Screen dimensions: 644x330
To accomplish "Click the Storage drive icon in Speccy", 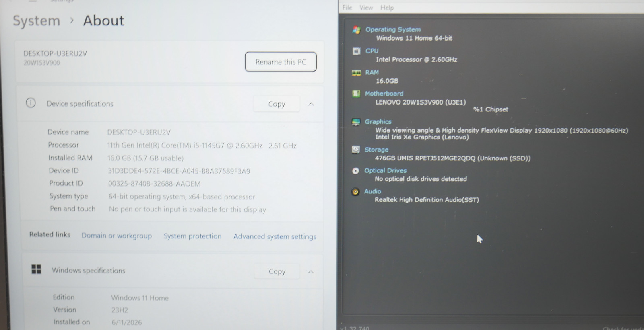I will coord(356,150).
